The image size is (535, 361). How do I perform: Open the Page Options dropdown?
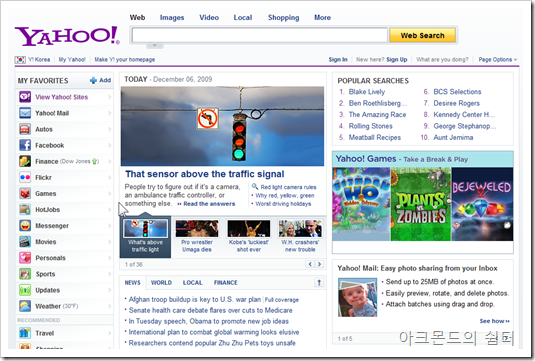pyautogui.click(x=497, y=59)
